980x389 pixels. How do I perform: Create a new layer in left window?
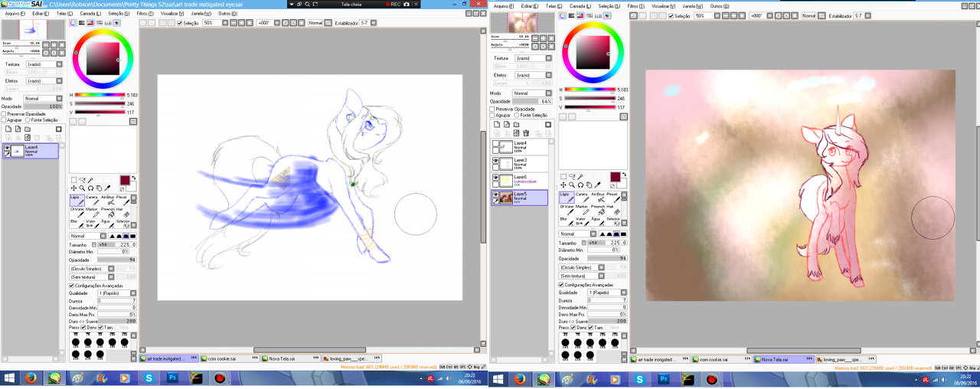click(7, 129)
